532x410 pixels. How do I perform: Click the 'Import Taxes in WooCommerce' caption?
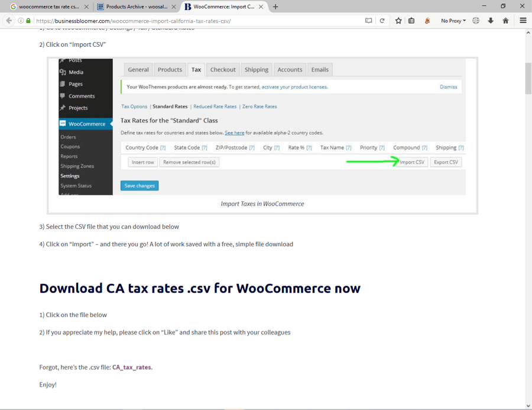pyautogui.click(x=262, y=204)
